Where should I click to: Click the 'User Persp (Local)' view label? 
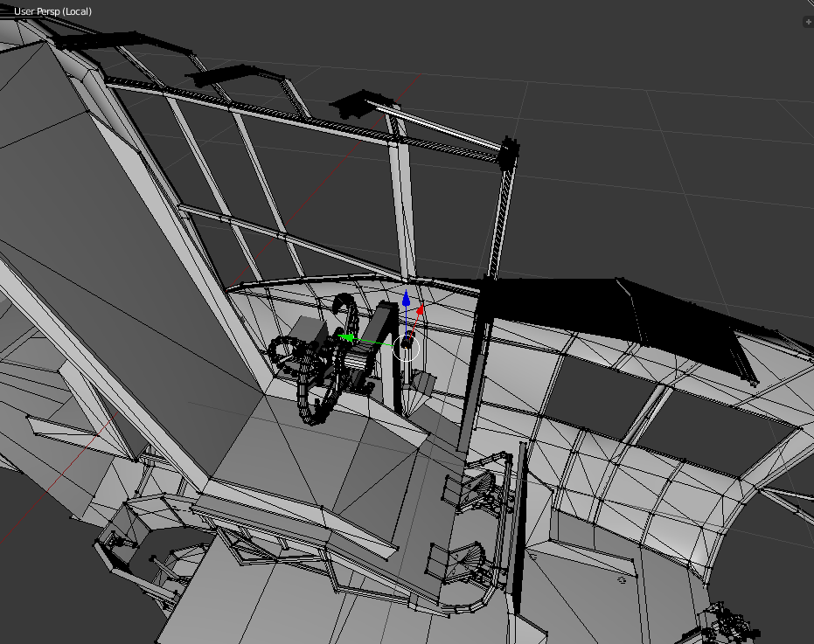pyautogui.click(x=52, y=11)
